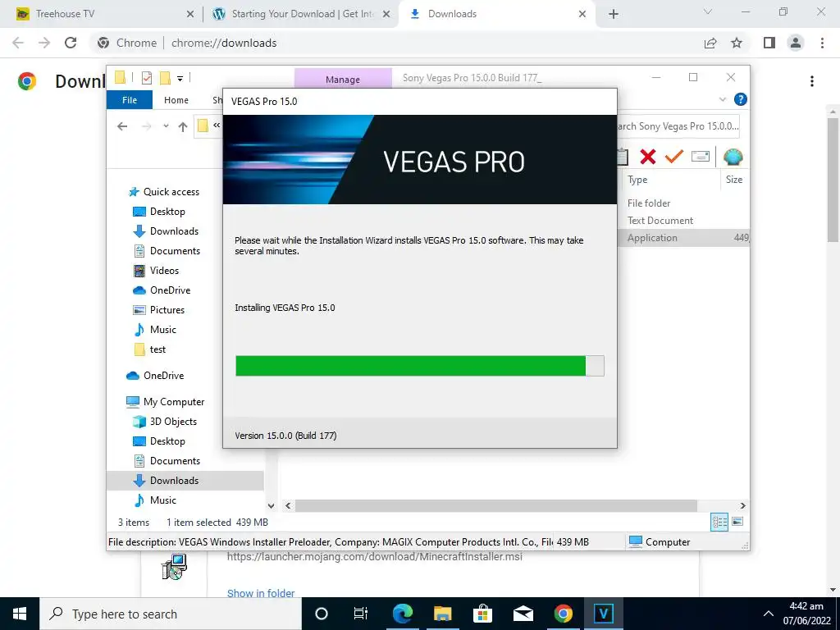Sort by the Size column header

pos(734,180)
